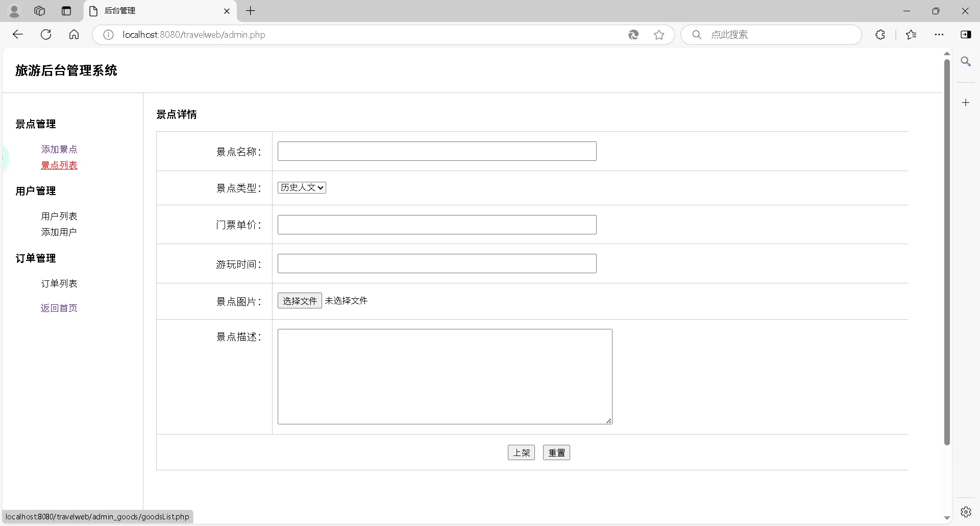Click the plus icon in the right sidebar
Image resolution: width=980 pixels, height=526 pixels.
[966, 102]
